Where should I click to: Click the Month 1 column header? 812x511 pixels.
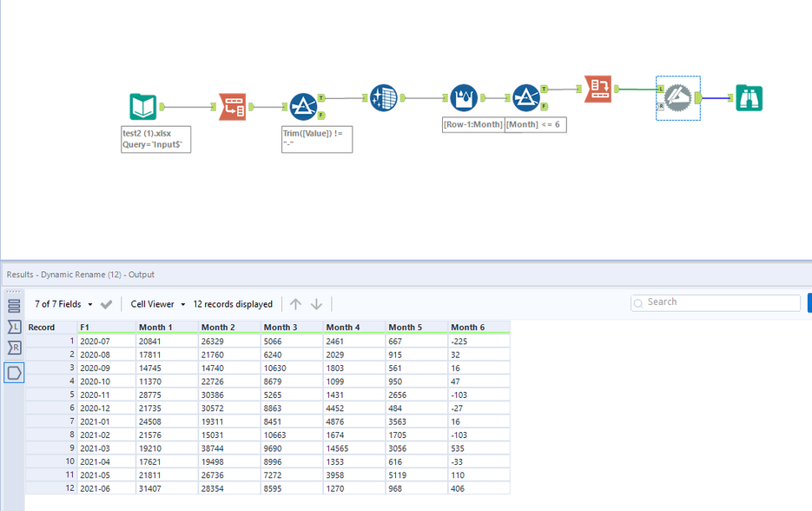click(x=168, y=327)
